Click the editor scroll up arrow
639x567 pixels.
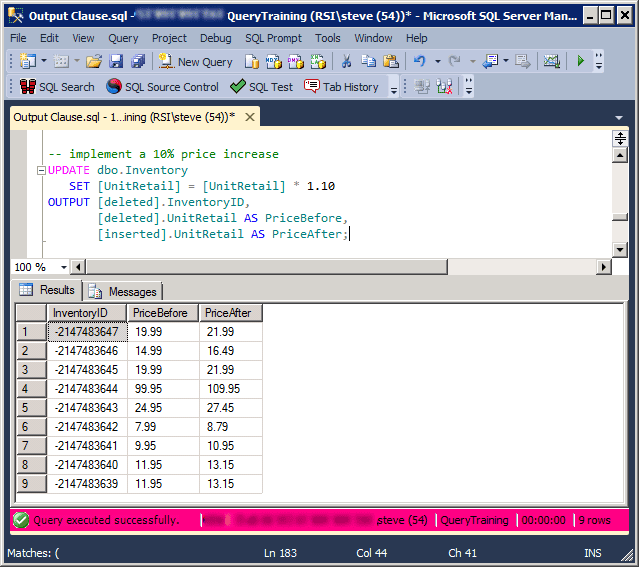tap(620, 155)
